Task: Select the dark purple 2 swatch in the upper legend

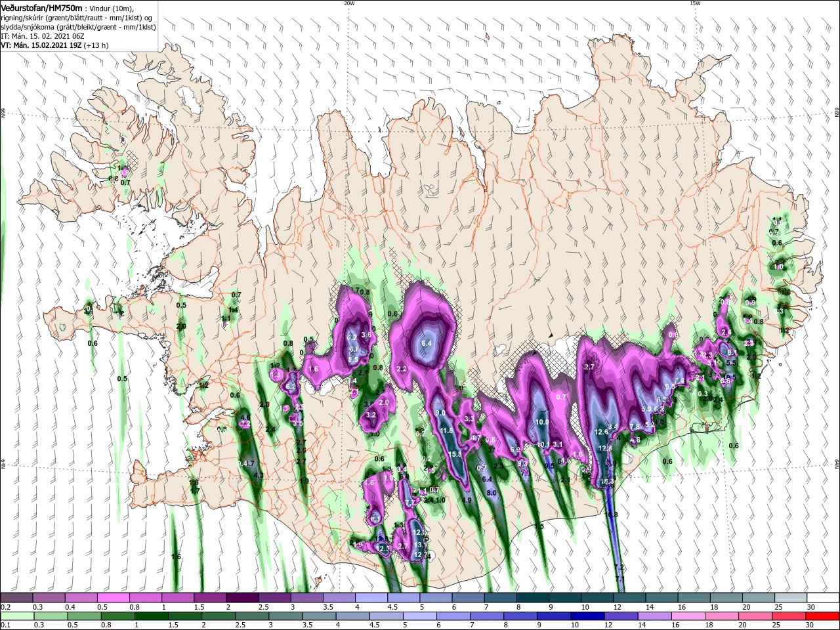Action: point(242,598)
